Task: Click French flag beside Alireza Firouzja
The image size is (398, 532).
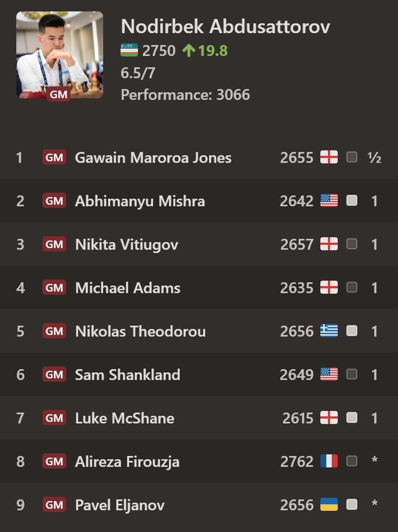Action: click(x=329, y=461)
